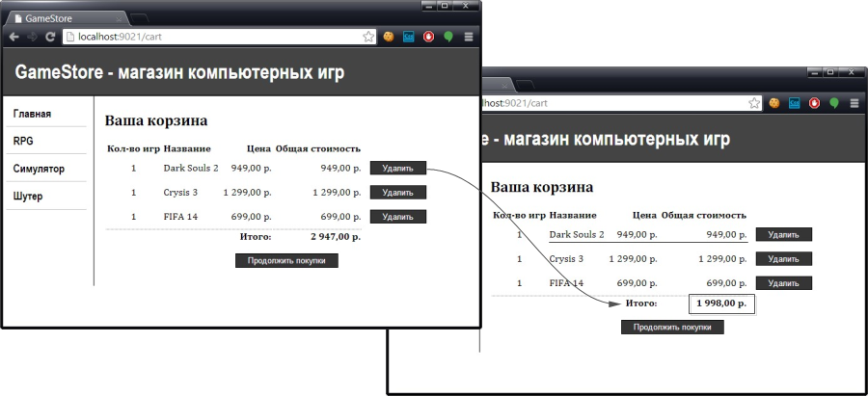Click the GameStore site title in the front window
Image resolution: width=868 pixels, height=396 pixels.
[x=179, y=72]
